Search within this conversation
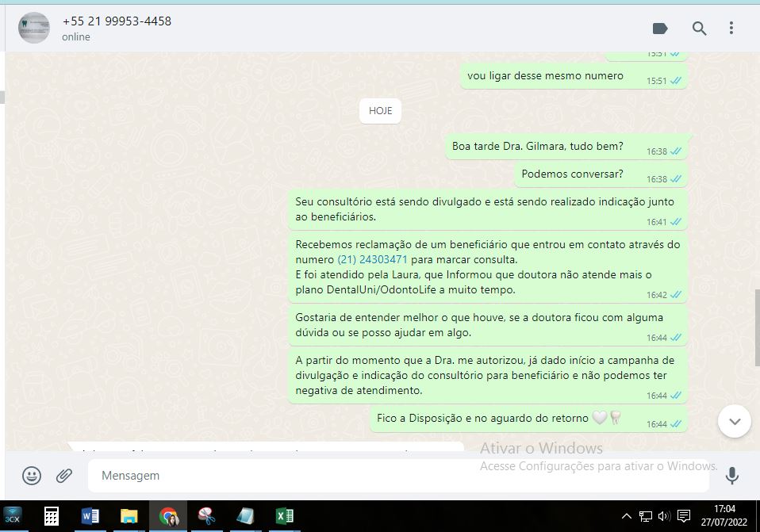 pos(699,29)
